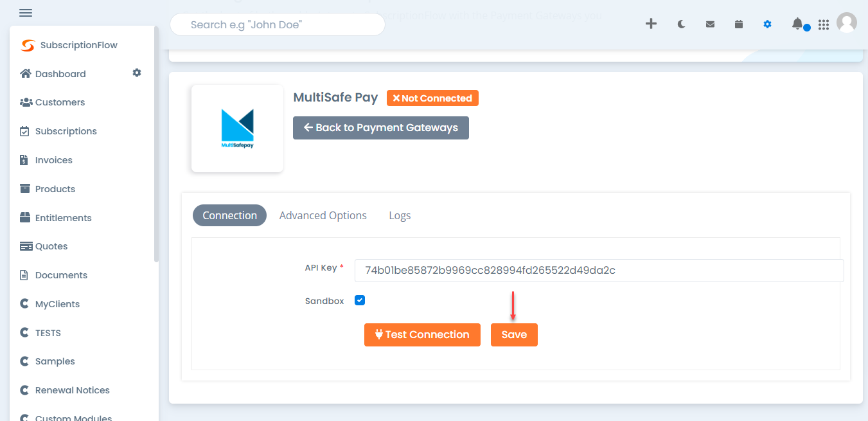868x421 pixels.
Task: Click the Not Connected status badge
Action: (432, 98)
